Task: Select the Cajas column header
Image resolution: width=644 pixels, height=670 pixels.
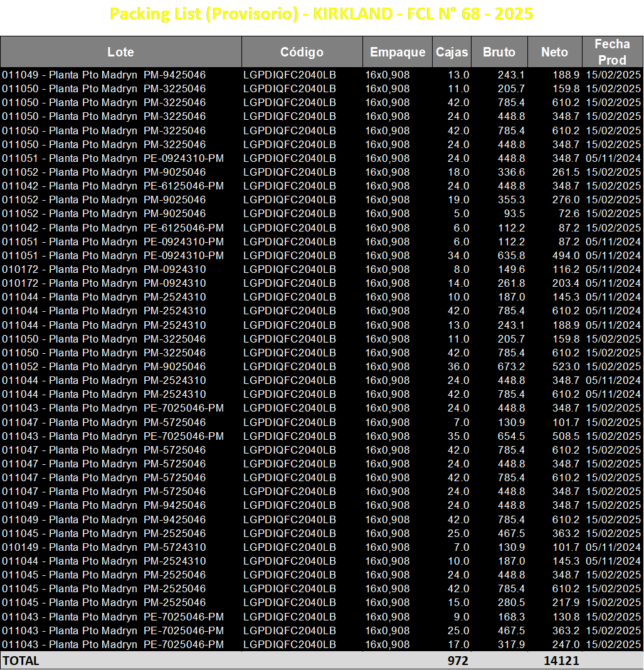Action: click(452, 52)
